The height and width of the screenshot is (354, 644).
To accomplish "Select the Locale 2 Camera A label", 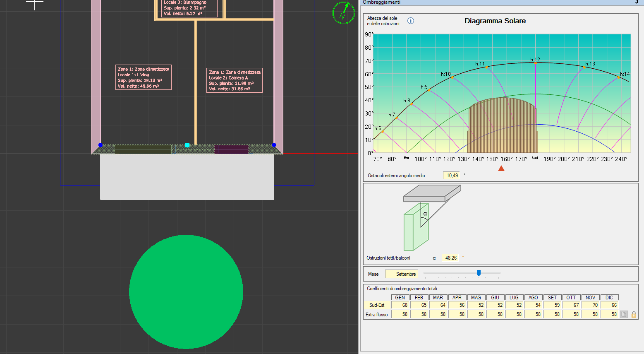I will 235,80.
